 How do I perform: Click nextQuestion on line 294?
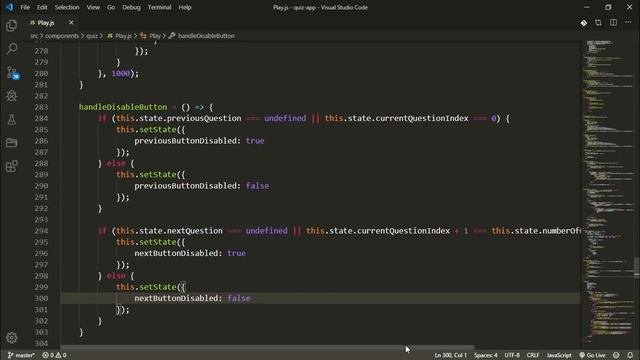point(195,231)
